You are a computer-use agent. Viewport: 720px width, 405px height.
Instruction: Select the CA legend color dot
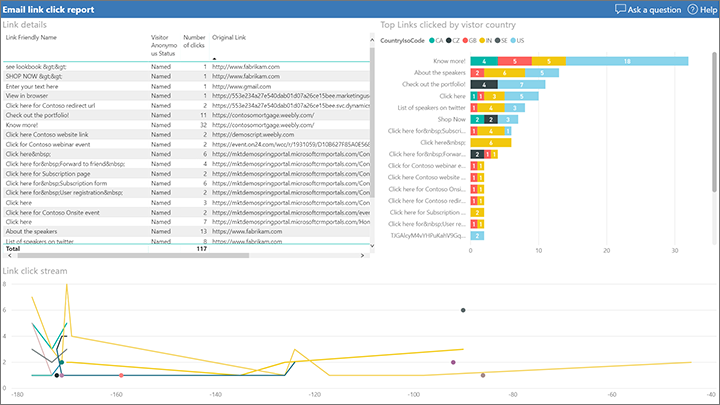(x=432, y=40)
